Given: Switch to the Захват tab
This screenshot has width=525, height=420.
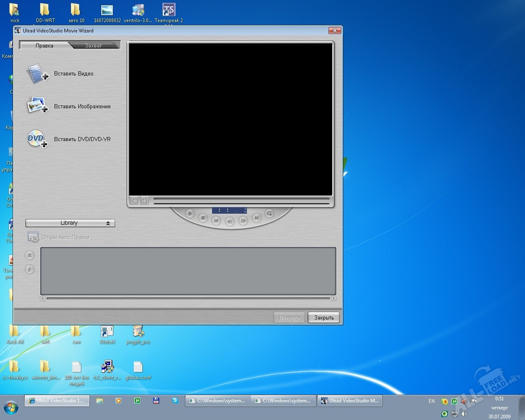Looking at the screenshot, I should pos(94,46).
